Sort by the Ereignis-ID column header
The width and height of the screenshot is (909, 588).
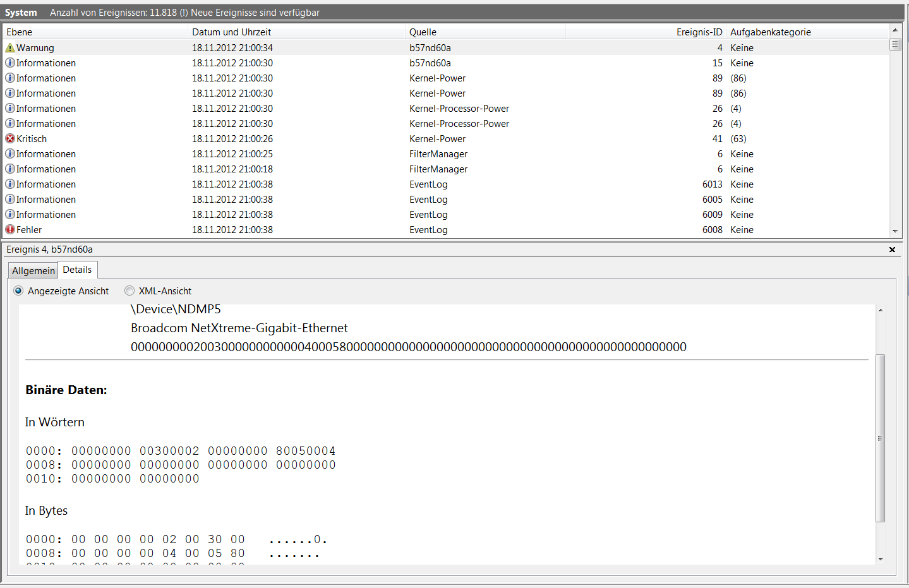(646, 32)
